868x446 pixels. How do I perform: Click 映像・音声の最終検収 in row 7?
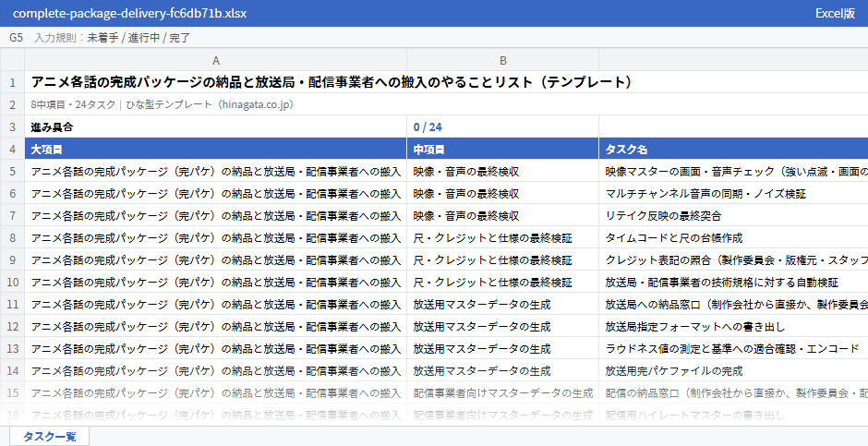click(x=502, y=215)
